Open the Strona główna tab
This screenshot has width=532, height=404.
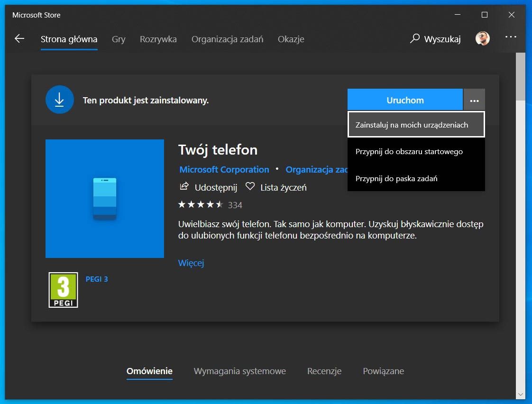tap(69, 39)
